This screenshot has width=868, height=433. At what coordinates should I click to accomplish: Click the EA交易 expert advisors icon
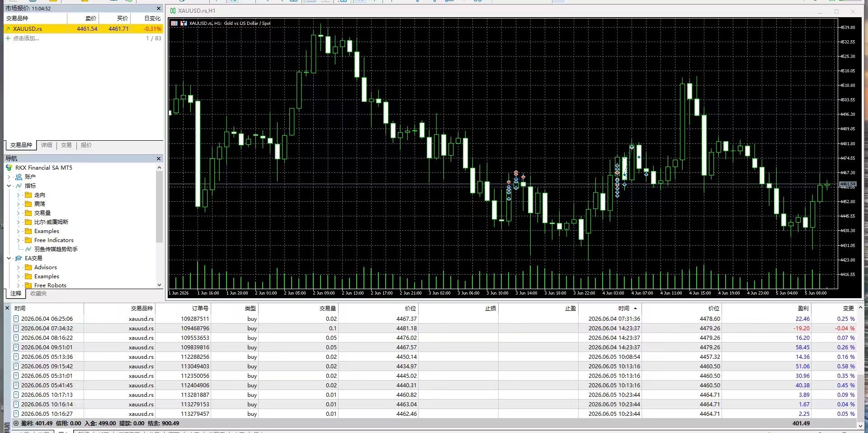click(19, 258)
